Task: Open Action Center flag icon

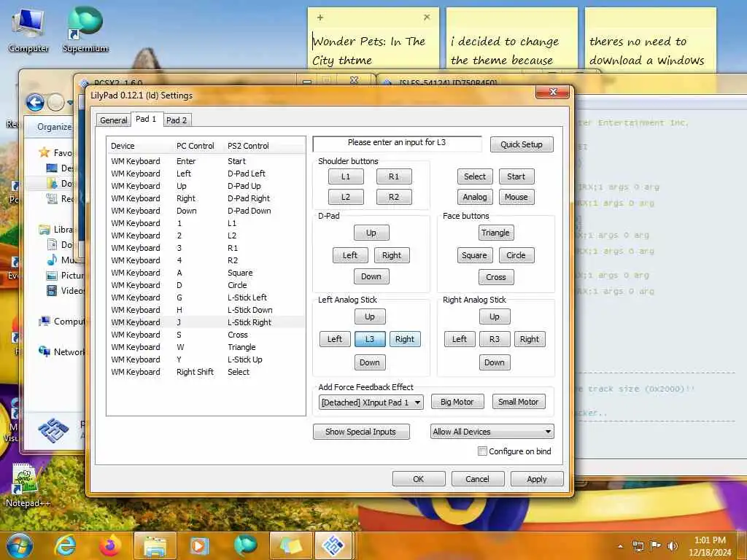Action: pyautogui.click(x=656, y=546)
